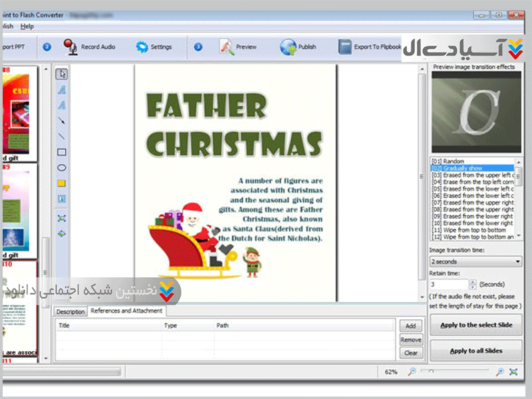The width and height of the screenshot is (532, 399).
Task: Open the Help menu
Action: (27, 26)
